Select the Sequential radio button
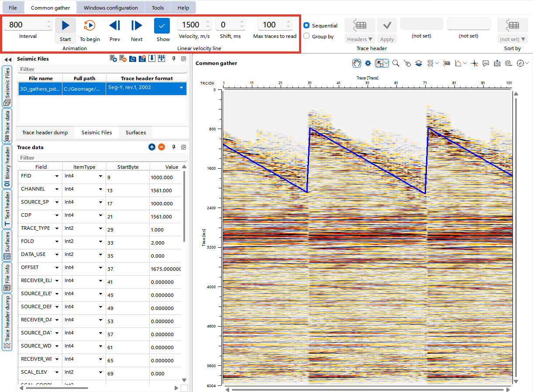The height and width of the screenshot is (392, 533). point(306,26)
